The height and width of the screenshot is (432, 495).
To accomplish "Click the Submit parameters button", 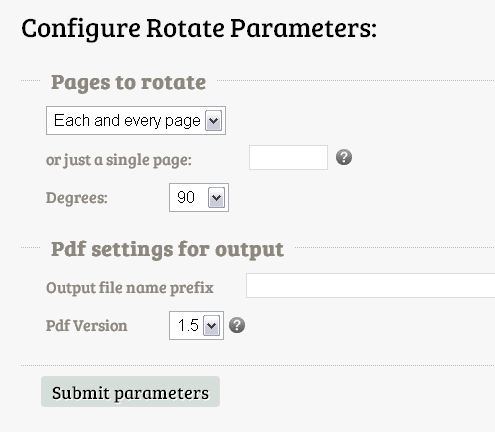I will coord(130,392).
